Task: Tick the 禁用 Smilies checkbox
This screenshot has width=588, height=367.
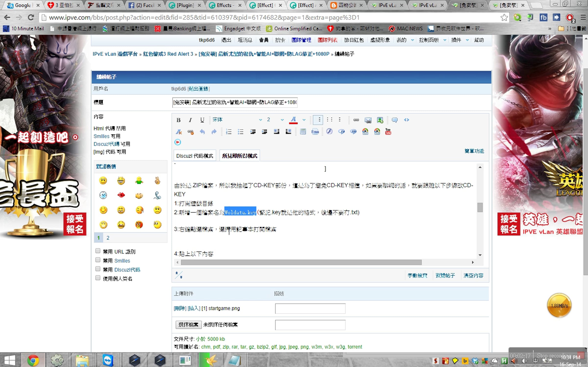Action: [98, 260]
